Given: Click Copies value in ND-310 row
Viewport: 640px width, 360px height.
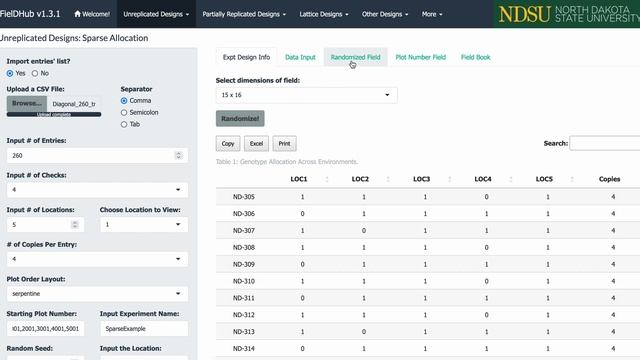Looking at the screenshot, I should point(613,281).
